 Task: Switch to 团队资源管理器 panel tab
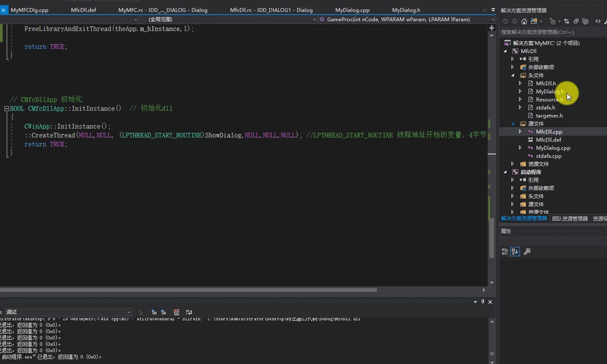(x=570, y=219)
